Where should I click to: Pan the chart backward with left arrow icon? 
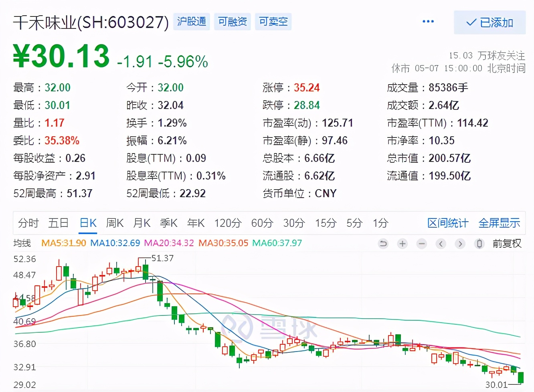pos(441,243)
